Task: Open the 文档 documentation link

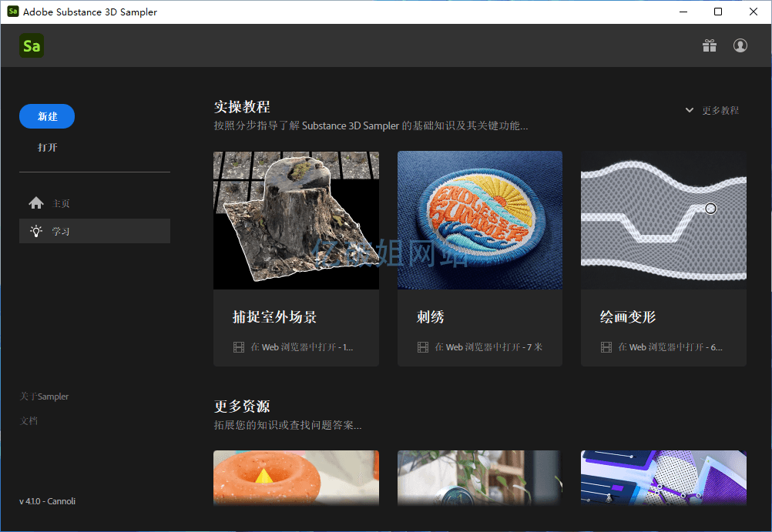Action: [x=29, y=421]
